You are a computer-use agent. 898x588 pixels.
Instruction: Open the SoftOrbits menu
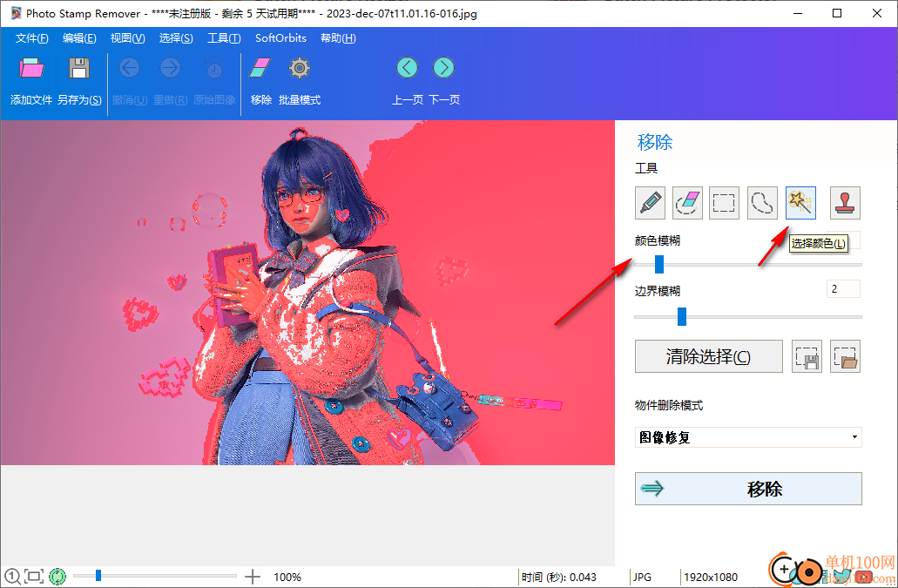tap(280, 37)
